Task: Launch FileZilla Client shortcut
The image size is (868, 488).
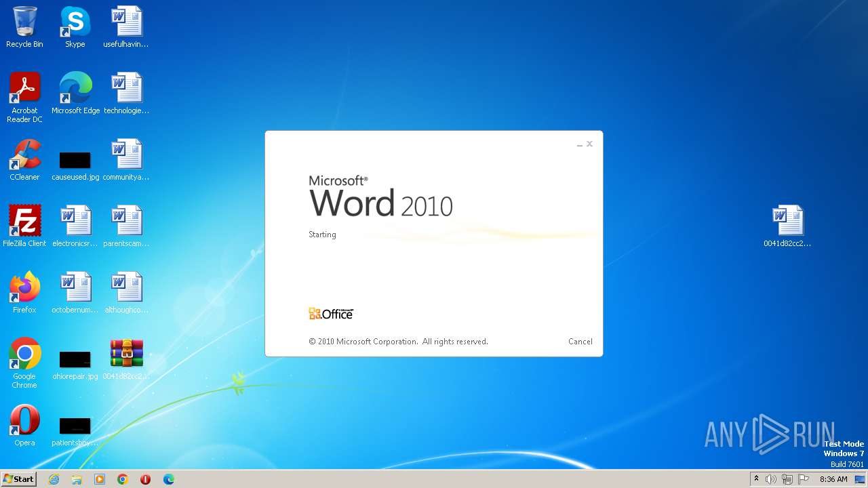Action: [24, 226]
